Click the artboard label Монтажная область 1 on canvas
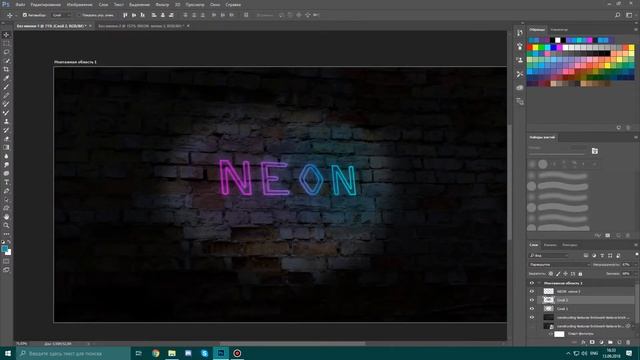This screenshot has width=640, height=360. pyautogui.click(x=76, y=62)
